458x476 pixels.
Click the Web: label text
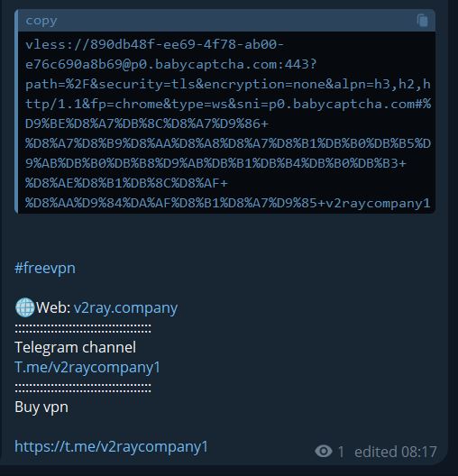click(53, 307)
